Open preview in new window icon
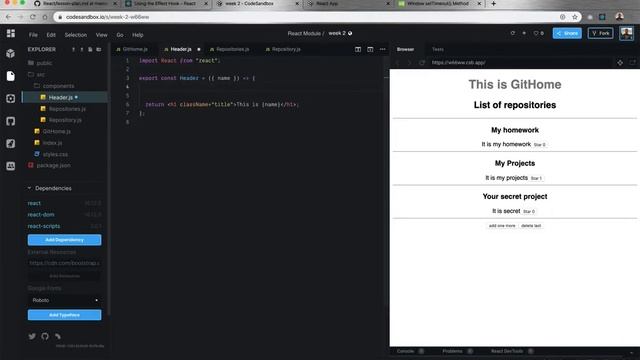The width and height of the screenshot is (640, 360). [x=632, y=62]
